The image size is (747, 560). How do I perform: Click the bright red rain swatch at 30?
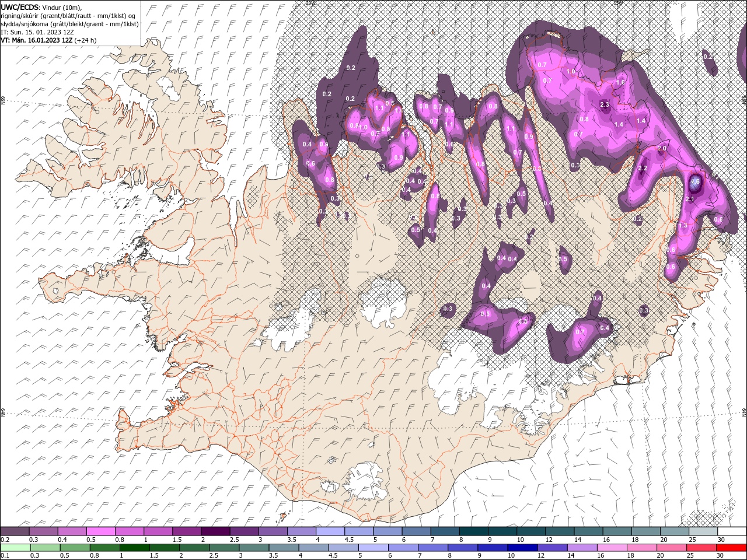731,547
